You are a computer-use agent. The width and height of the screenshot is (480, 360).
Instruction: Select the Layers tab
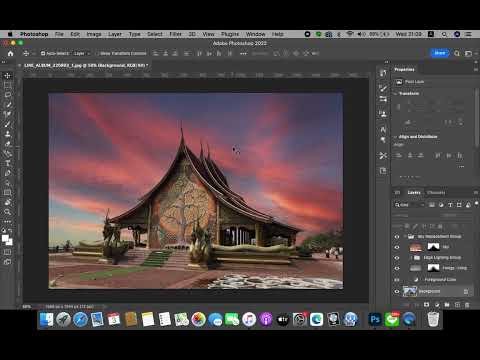click(x=414, y=192)
